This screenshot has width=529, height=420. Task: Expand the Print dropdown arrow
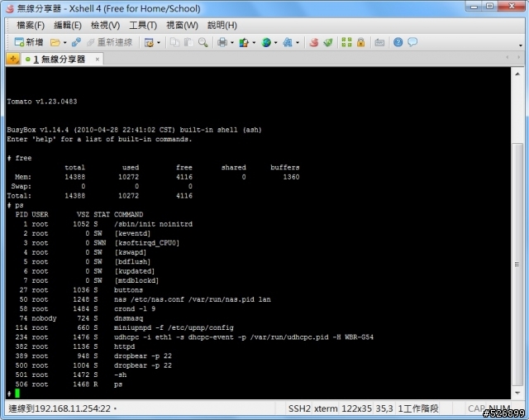click(x=232, y=42)
